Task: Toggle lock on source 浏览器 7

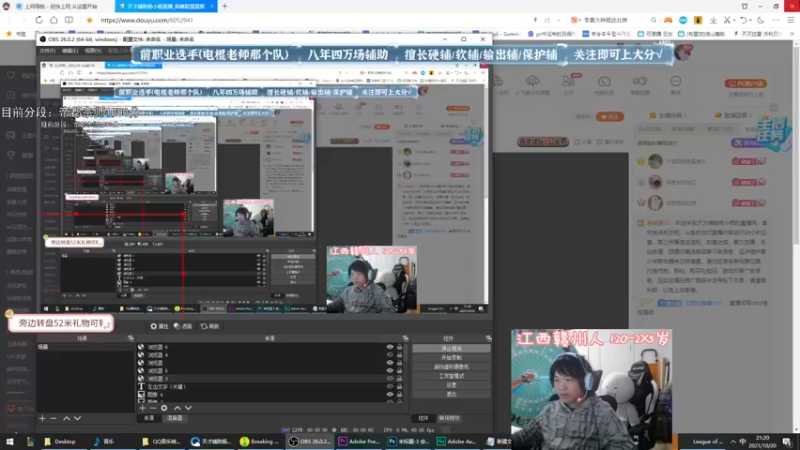Action: point(399,379)
